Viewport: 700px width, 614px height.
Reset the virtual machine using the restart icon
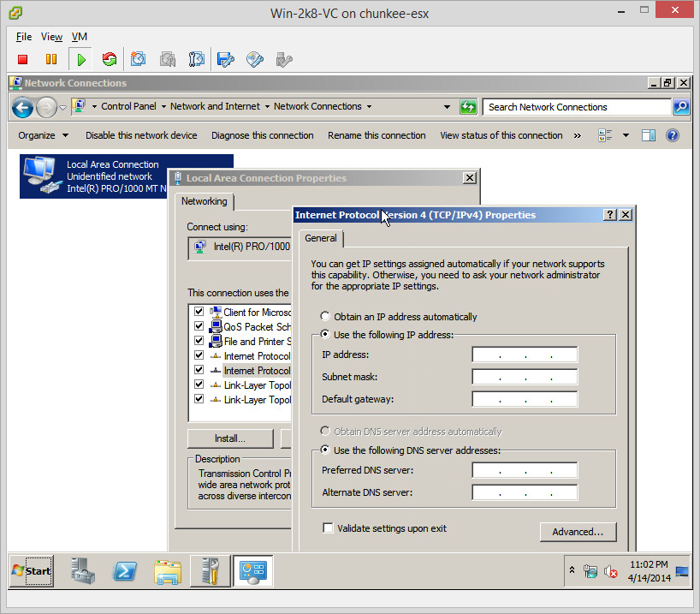tap(109, 59)
